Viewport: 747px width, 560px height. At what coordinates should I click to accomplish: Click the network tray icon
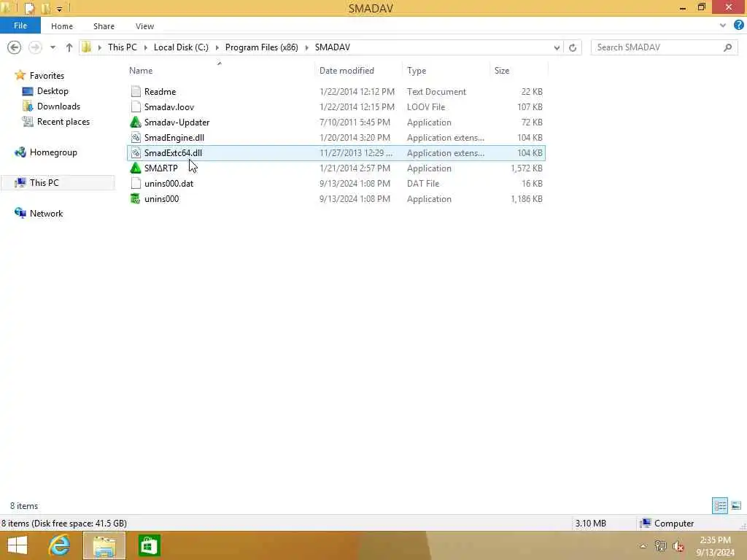pos(660,546)
